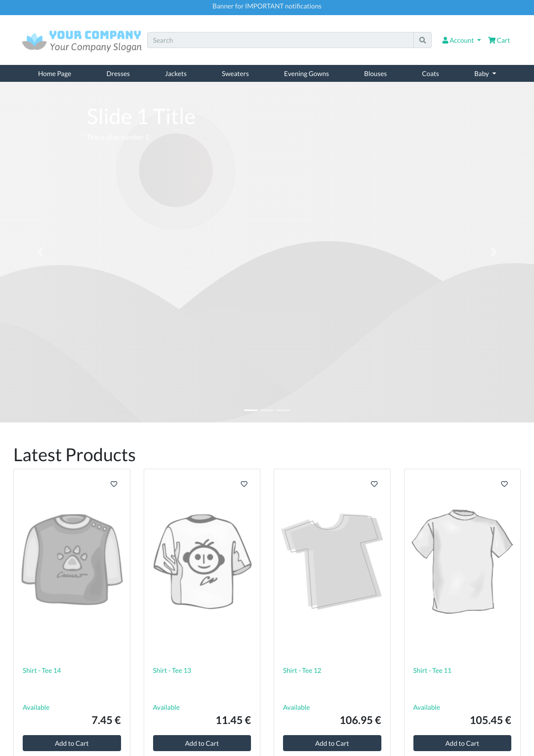Image resolution: width=534 pixels, height=756 pixels.
Task: Click the company lotus logo
Action: tap(34, 41)
